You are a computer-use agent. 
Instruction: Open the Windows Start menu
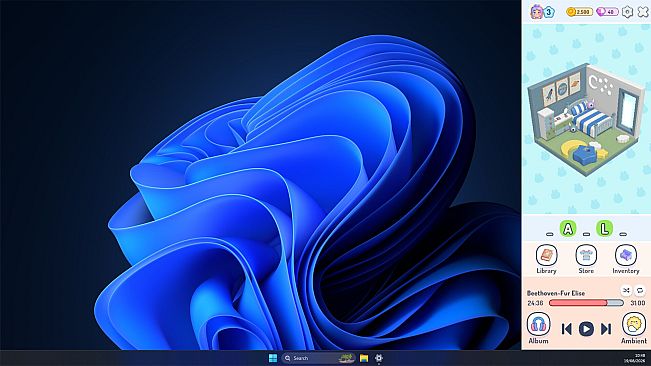pyautogui.click(x=273, y=358)
